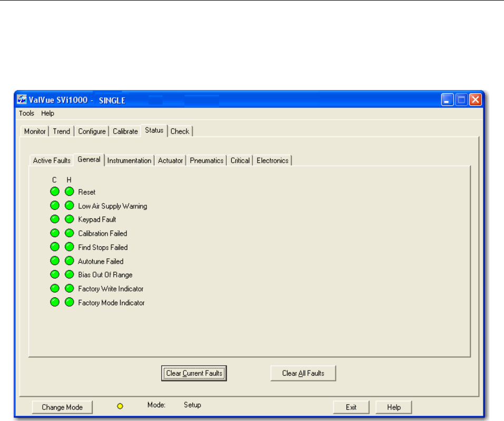504x421 pixels.
Task: Click the Calibration Failed label
Action: click(x=103, y=234)
